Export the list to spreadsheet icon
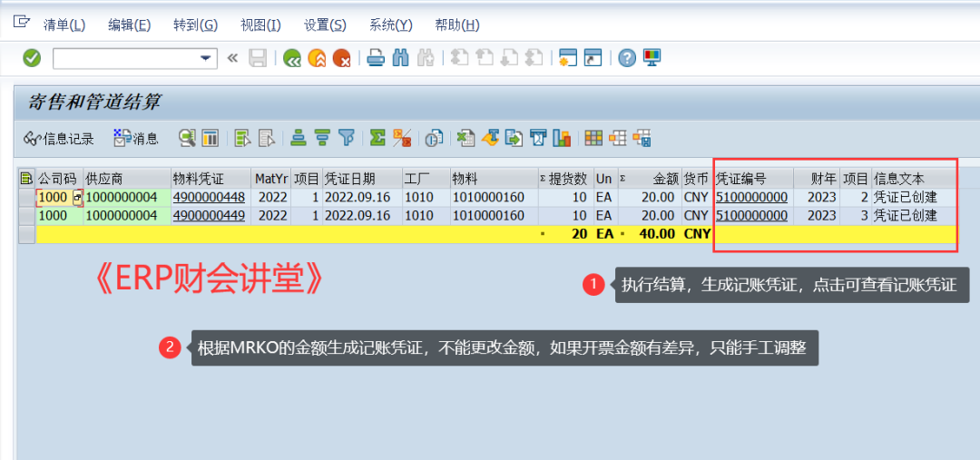980x460 pixels. 465,138
